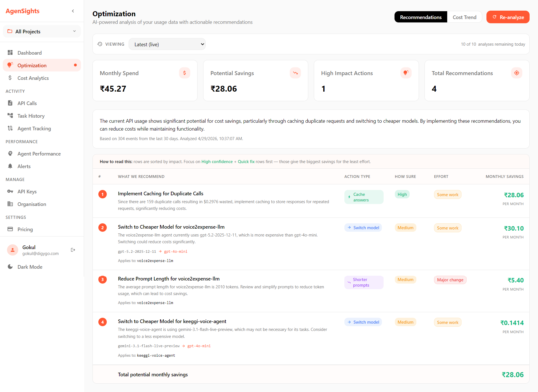Open the Latest (live) viewing dropdown
The width and height of the screenshot is (538, 392).
coord(167,44)
